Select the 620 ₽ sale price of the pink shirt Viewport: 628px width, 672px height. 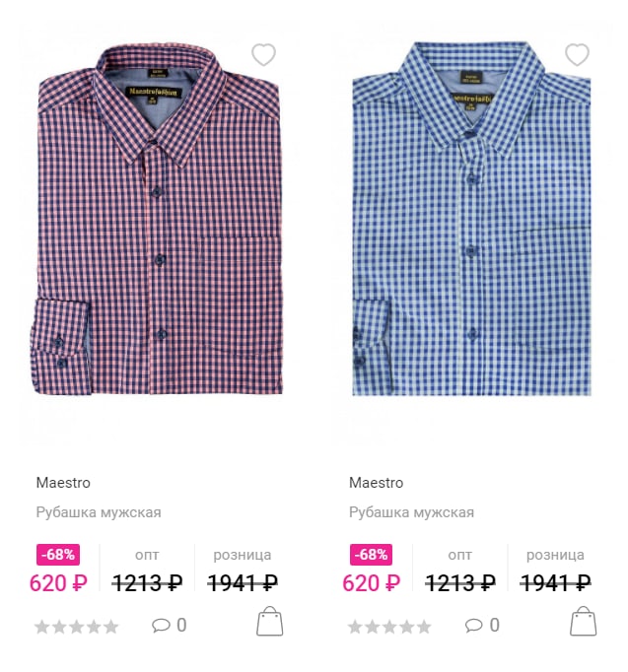[x=58, y=583]
